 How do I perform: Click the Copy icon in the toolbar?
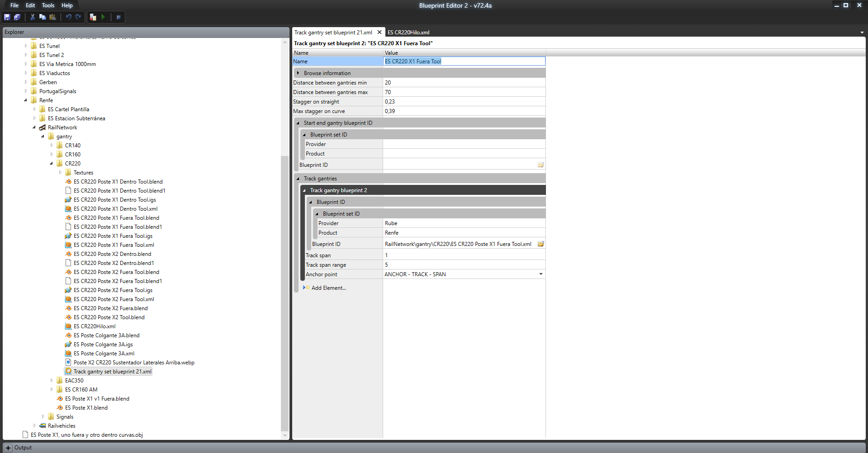43,17
